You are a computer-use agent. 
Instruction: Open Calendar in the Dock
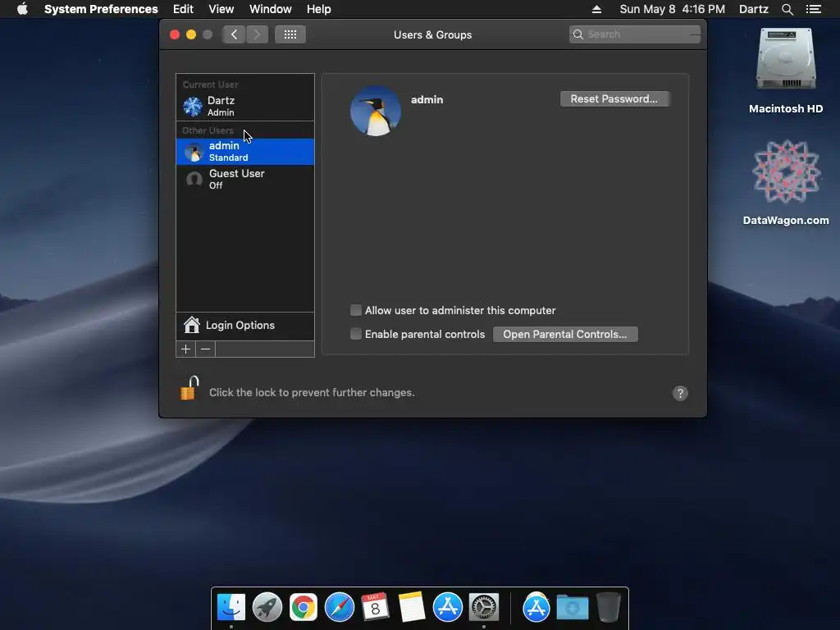click(x=376, y=607)
